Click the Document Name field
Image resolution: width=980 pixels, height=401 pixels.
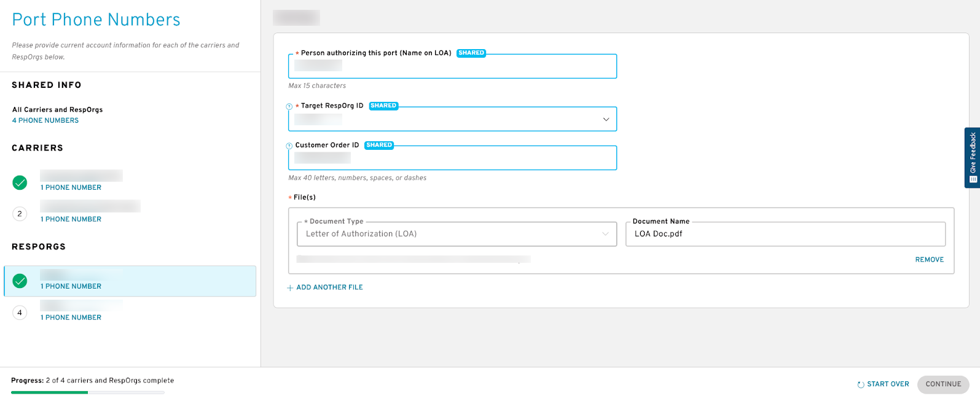point(785,234)
